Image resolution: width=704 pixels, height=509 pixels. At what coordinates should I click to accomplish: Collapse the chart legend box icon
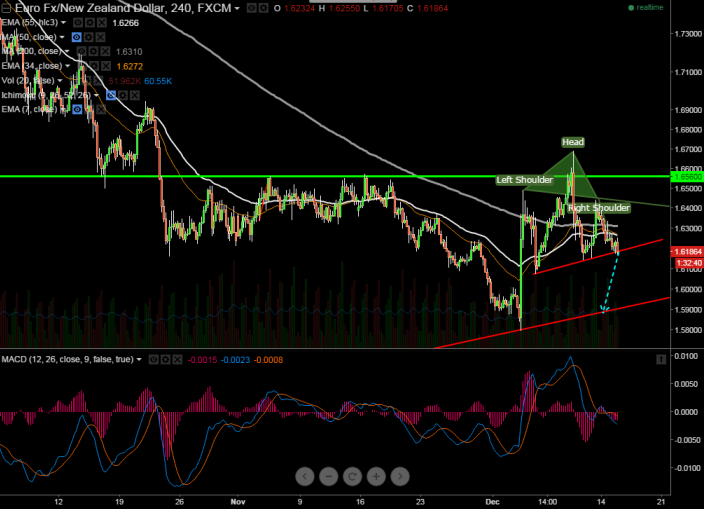pyautogui.click(x=6, y=8)
